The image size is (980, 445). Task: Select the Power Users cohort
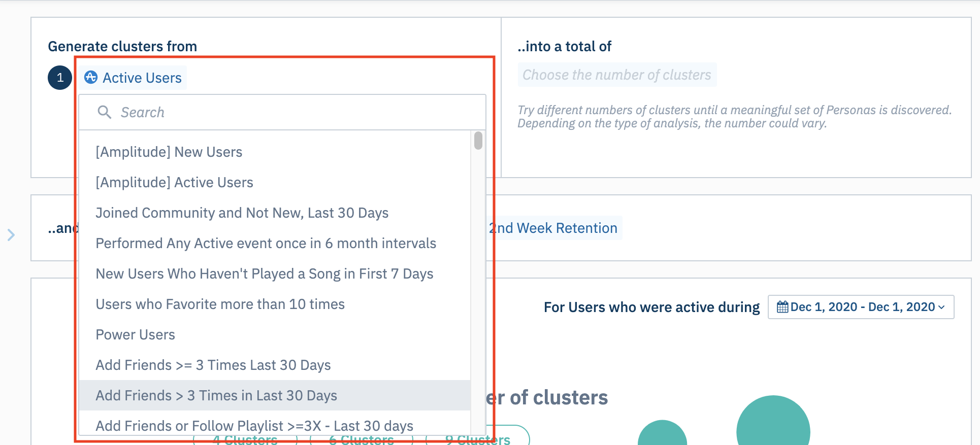pos(135,334)
